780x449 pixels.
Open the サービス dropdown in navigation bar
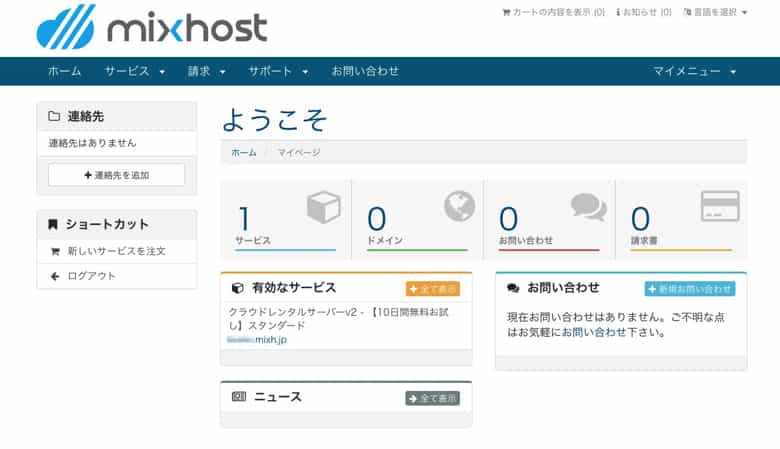(134, 72)
